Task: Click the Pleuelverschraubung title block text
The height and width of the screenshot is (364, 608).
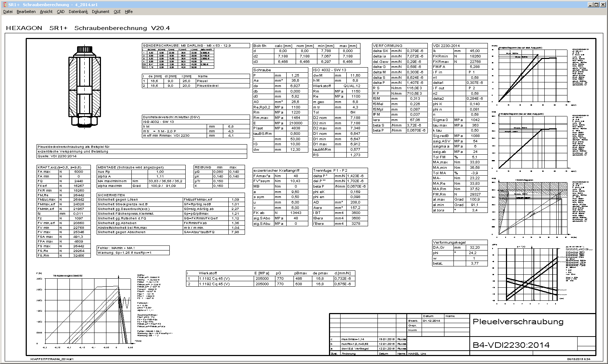Action: pos(518,322)
